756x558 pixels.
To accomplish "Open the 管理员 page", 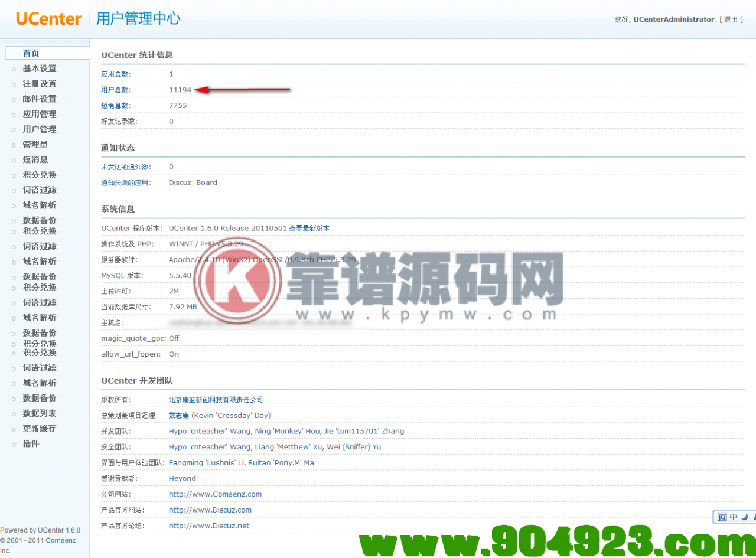I will click(x=35, y=144).
